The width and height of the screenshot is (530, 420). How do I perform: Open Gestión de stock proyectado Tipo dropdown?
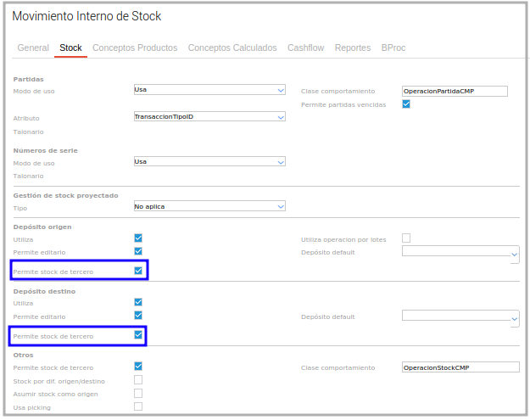click(x=209, y=206)
